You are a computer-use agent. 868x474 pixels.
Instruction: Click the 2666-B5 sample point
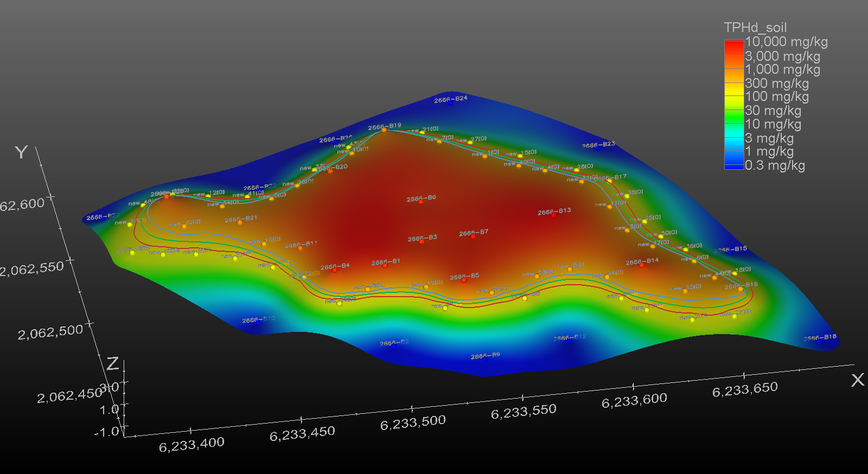[464, 280]
